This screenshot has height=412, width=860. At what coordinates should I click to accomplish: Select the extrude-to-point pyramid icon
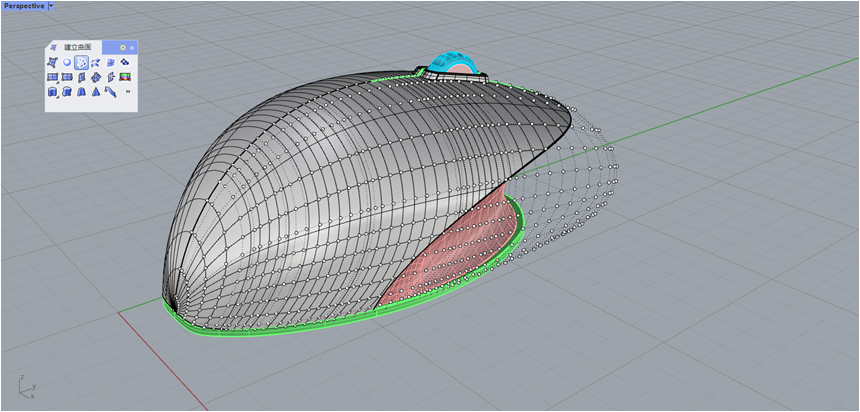(x=96, y=91)
